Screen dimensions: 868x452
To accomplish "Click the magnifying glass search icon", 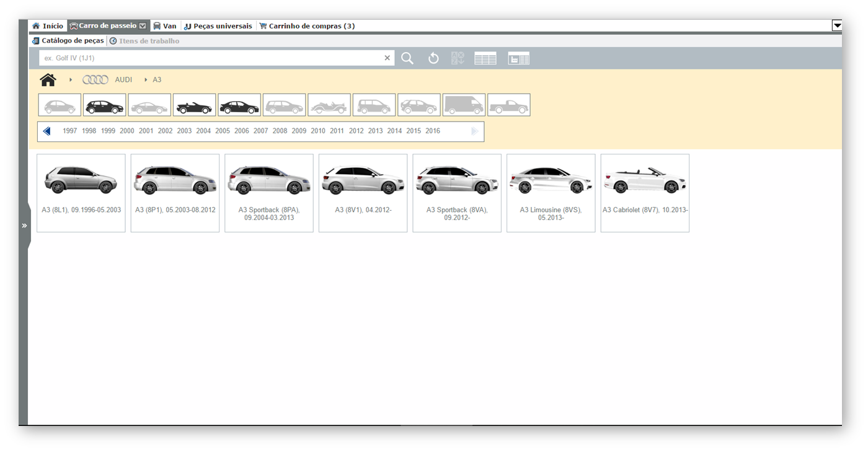I will (407, 58).
